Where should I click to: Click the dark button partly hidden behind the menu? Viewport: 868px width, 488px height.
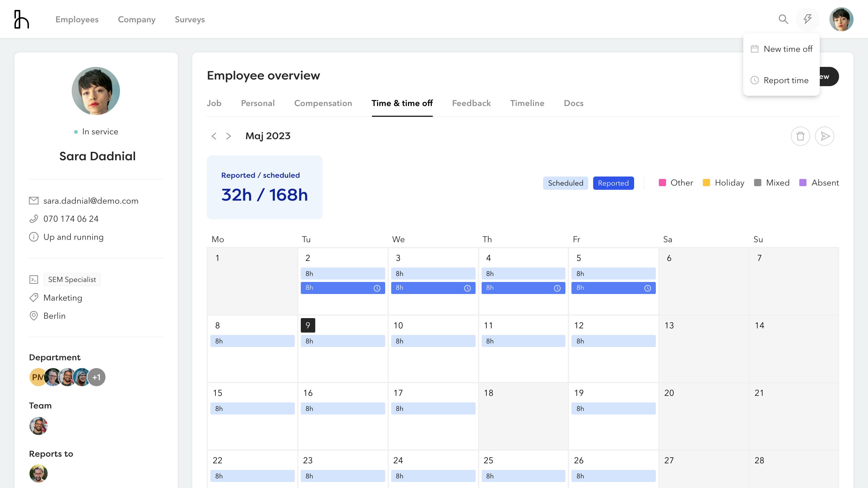point(829,77)
